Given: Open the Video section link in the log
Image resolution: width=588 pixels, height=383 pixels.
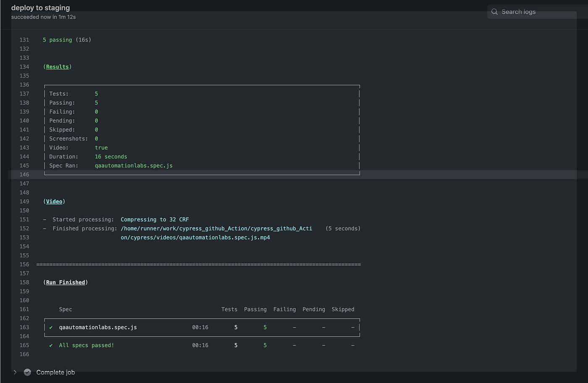Looking at the screenshot, I should click(54, 201).
